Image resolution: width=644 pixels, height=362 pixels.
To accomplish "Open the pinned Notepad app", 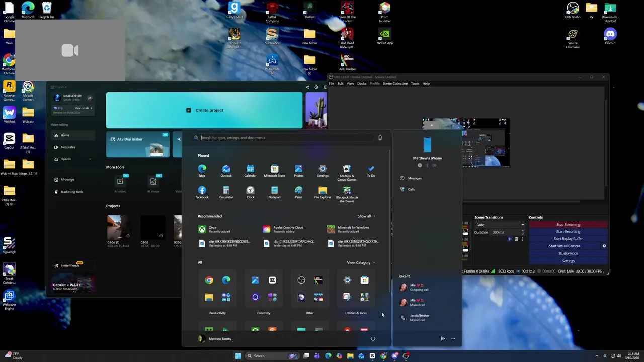I will [x=274, y=192].
